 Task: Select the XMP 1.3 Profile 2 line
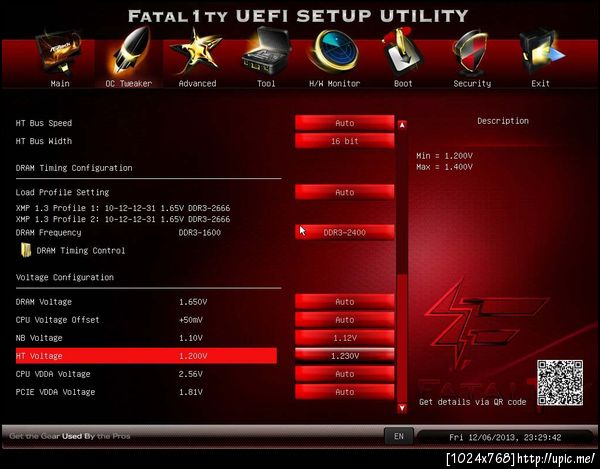tap(123, 219)
